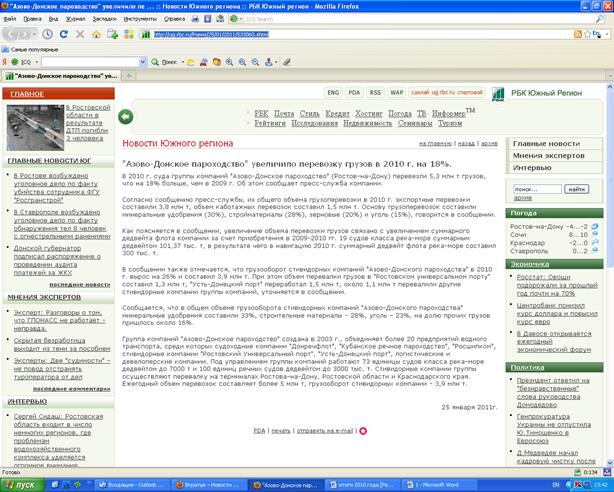Click the найти search button
Image resolution: width=614 pixels, height=492 pixels.
tap(576, 189)
